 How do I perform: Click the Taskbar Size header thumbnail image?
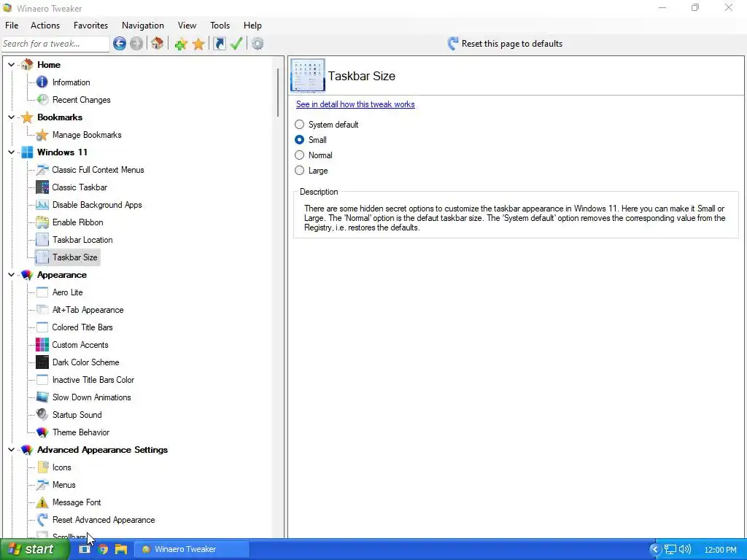(x=308, y=75)
